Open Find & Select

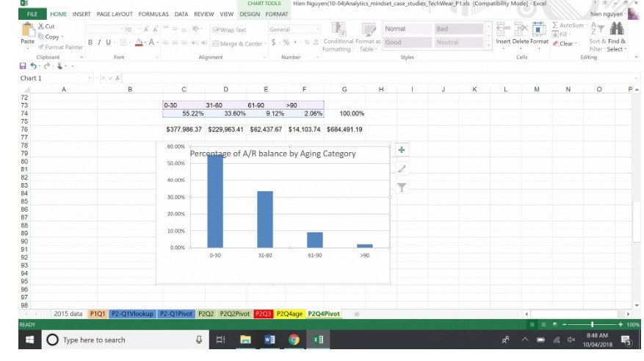tap(617, 36)
